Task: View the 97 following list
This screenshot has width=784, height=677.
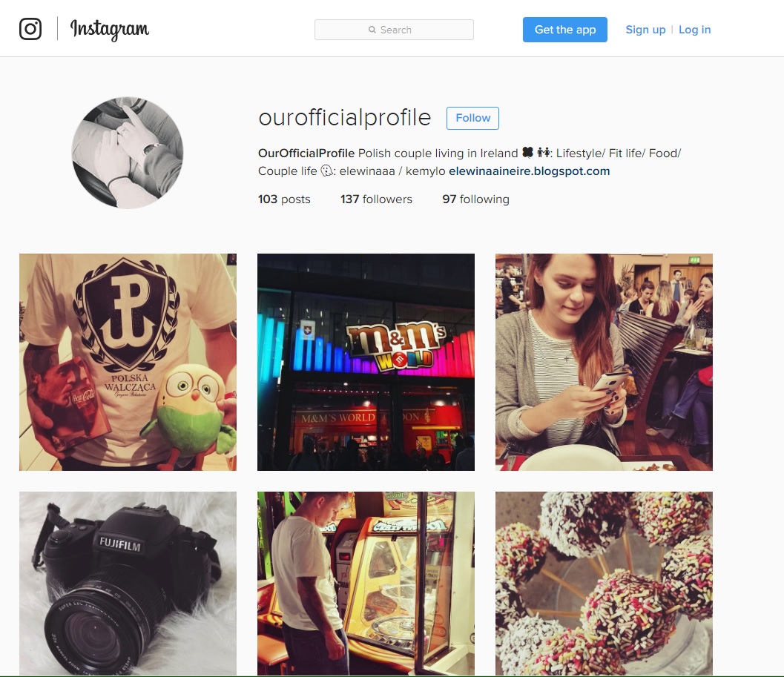Action: pos(475,199)
